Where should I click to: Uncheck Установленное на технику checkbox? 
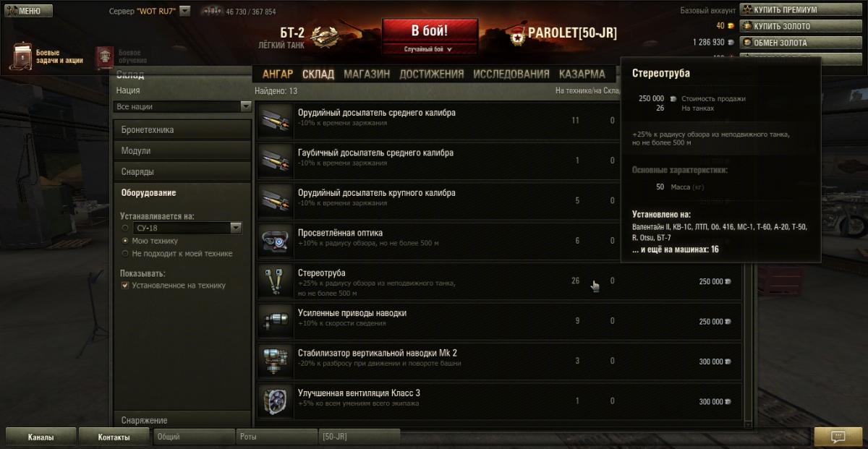coord(125,286)
